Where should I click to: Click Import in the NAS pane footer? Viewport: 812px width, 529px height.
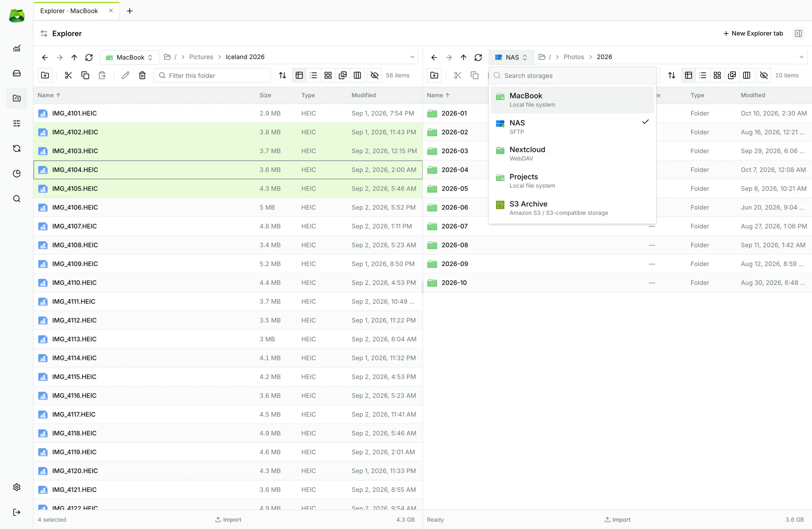617,520
